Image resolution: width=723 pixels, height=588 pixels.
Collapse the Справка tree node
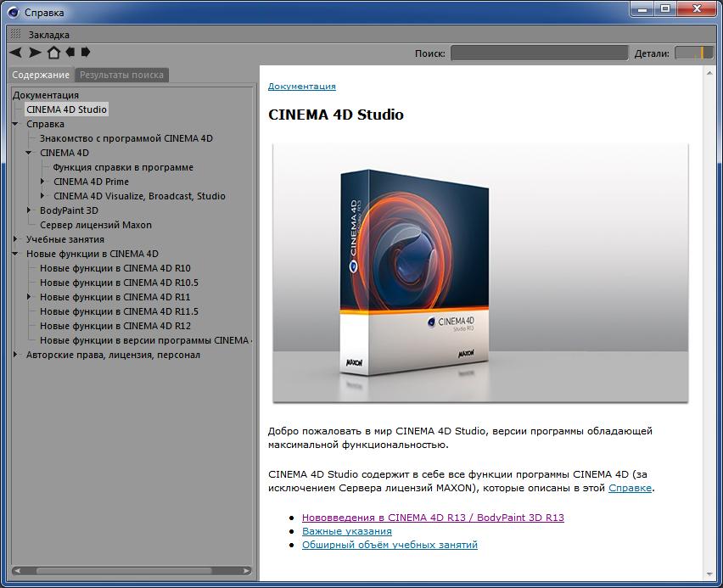[15, 124]
